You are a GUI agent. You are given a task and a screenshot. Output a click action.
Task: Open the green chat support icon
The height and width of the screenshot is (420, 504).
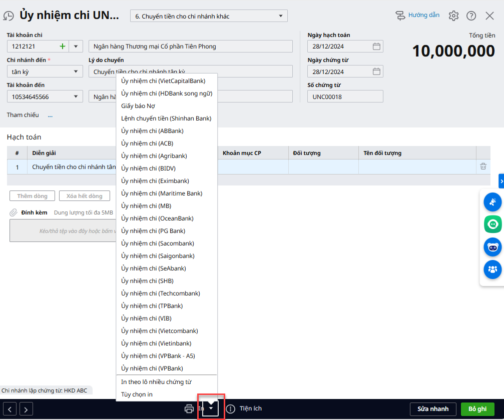pyautogui.click(x=492, y=224)
